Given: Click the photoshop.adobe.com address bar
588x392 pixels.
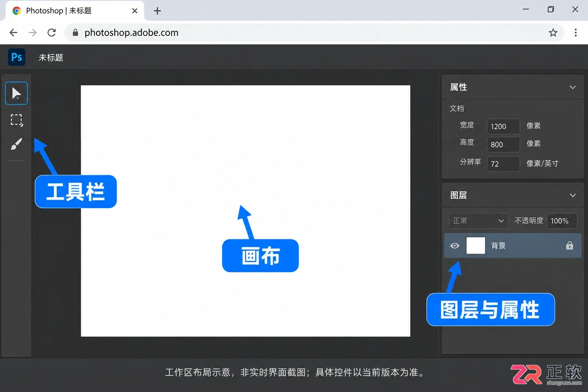Looking at the screenshot, I should pyautogui.click(x=314, y=33).
